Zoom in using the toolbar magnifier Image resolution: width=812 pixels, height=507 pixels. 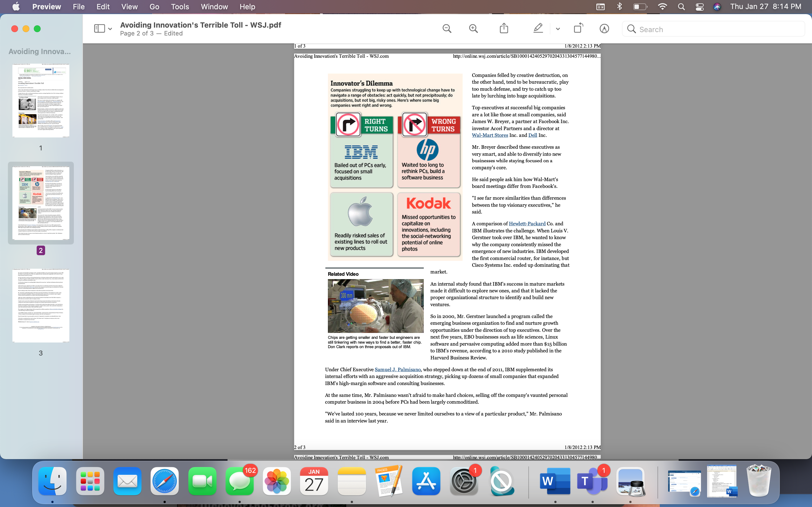pos(473,28)
